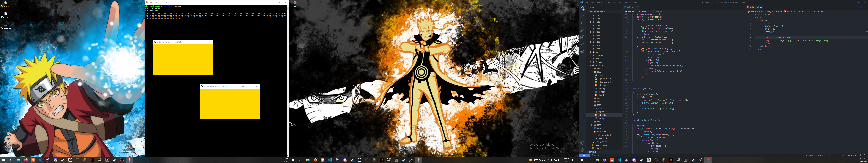Screen dimensions: 868x163
Task: Open the Manage gear in VS Code activity bar
Action: coord(582,150)
